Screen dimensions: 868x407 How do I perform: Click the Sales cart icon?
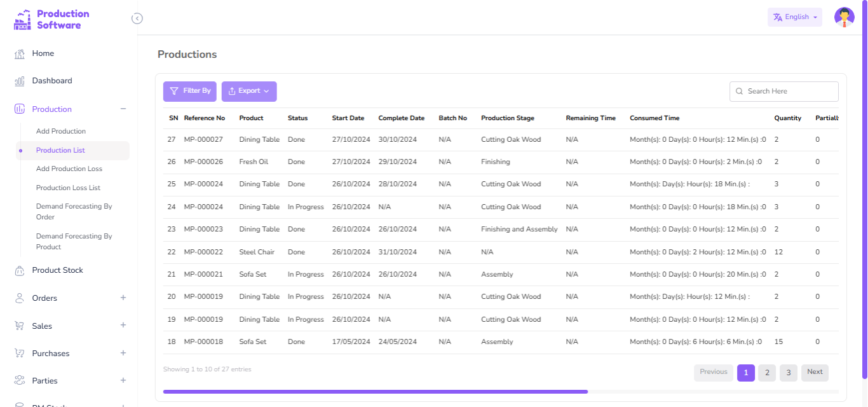pos(20,326)
